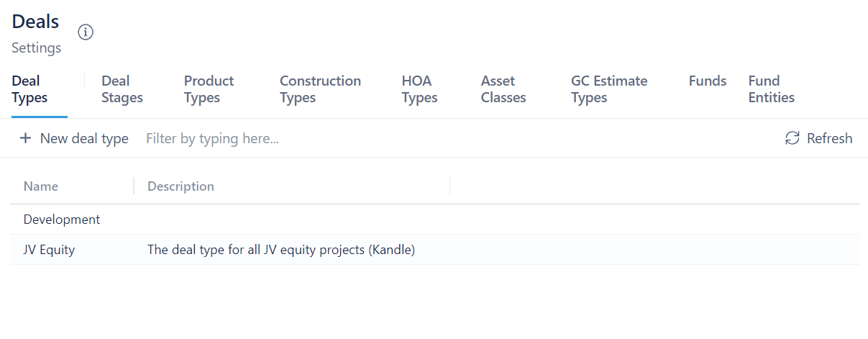The width and height of the screenshot is (868, 339).
Task: Select the Development deal type row
Action: click(62, 220)
